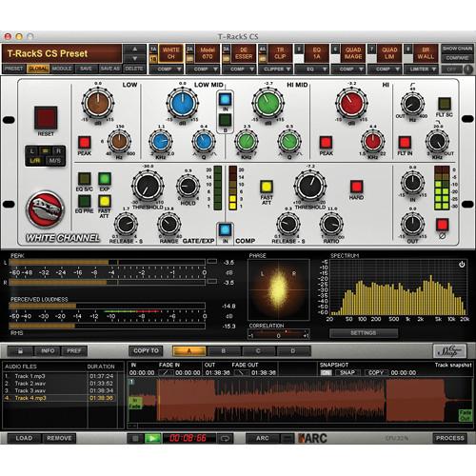Click the preset up arrow

pos(135,50)
